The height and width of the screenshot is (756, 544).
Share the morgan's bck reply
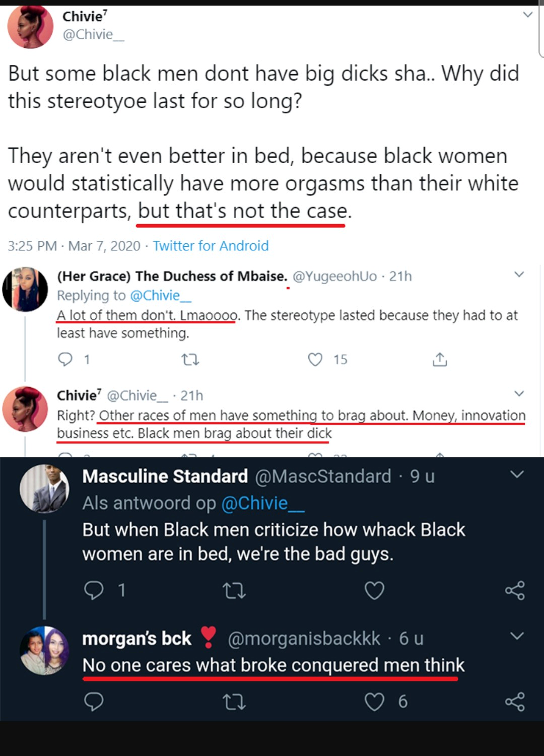coord(515,702)
